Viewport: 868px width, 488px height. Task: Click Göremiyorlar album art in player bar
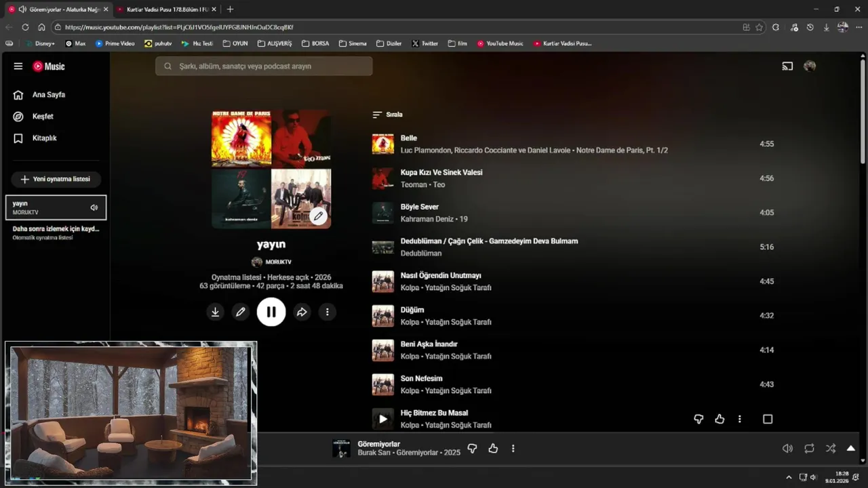click(x=342, y=449)
